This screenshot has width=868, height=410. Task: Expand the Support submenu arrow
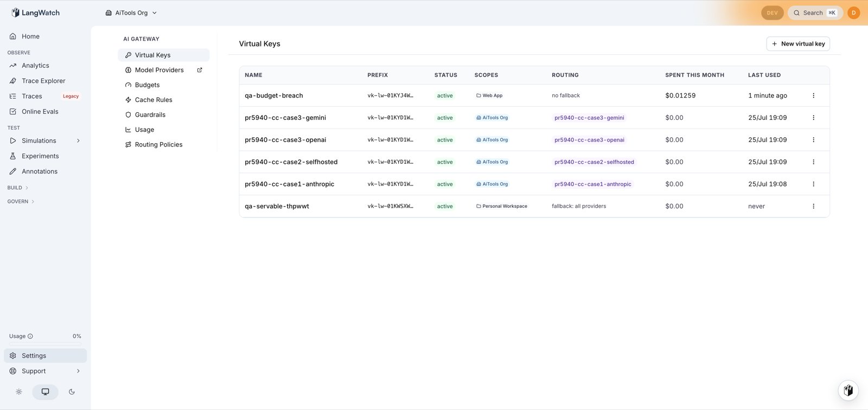78,371
